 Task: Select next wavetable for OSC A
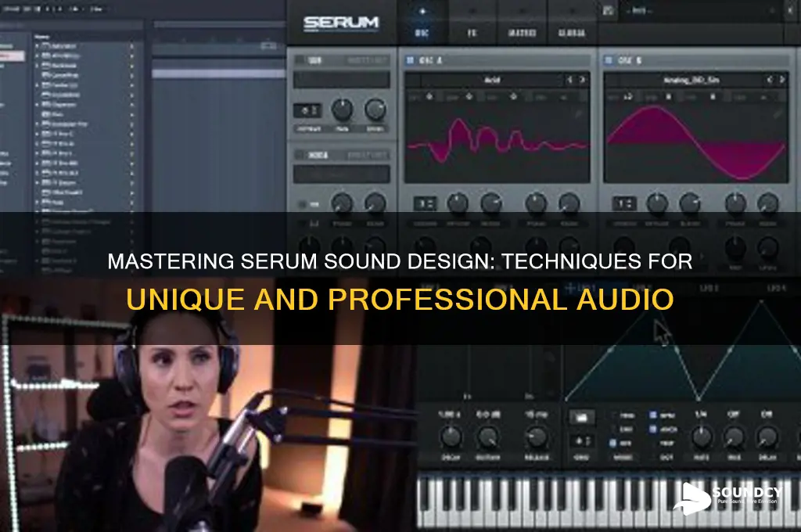pos(582,80)
